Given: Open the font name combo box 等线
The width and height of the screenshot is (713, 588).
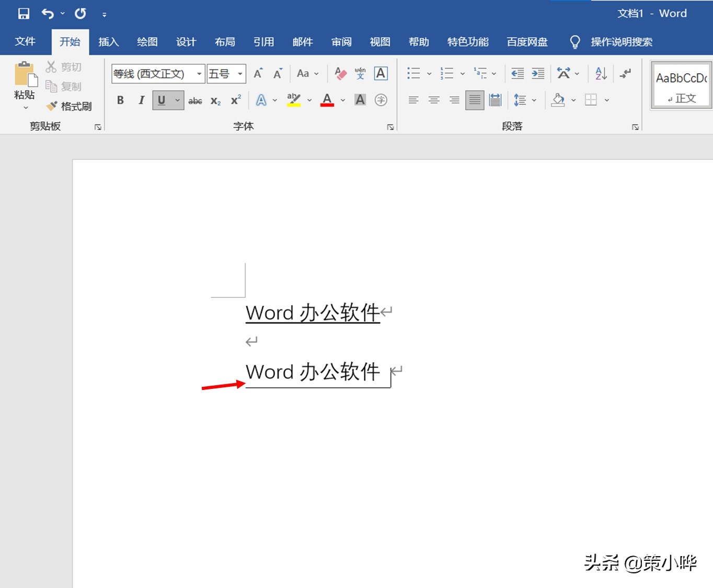Looking at the screenshot, I should click(x=158, y=74).
